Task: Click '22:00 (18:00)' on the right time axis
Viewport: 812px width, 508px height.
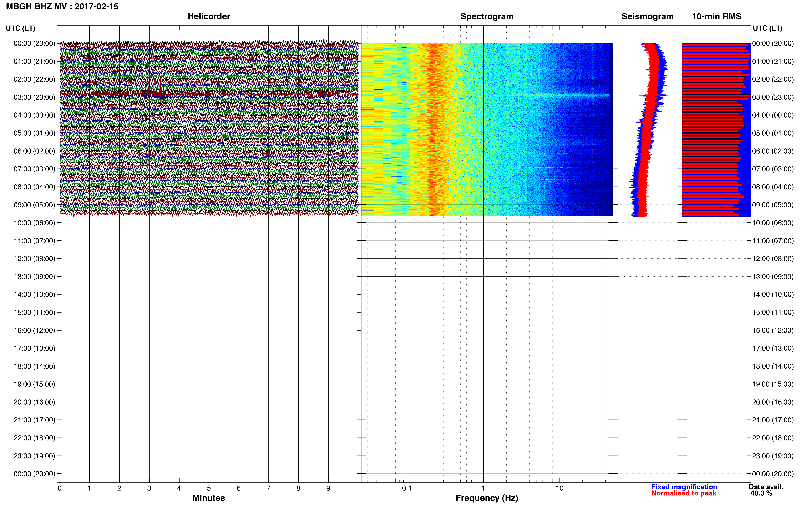Action: pyautogui.click(x=773, y=438)
